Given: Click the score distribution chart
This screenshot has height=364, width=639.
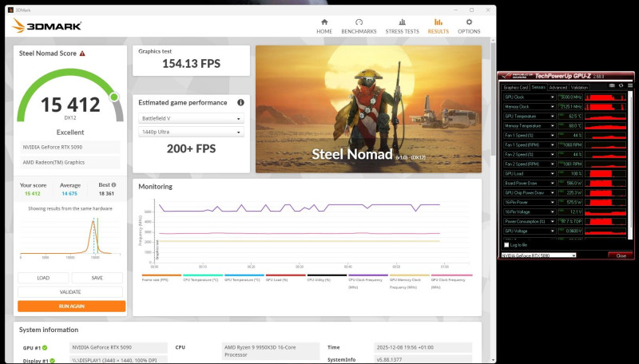Looking at the screenshot, I should pos(70,237).
